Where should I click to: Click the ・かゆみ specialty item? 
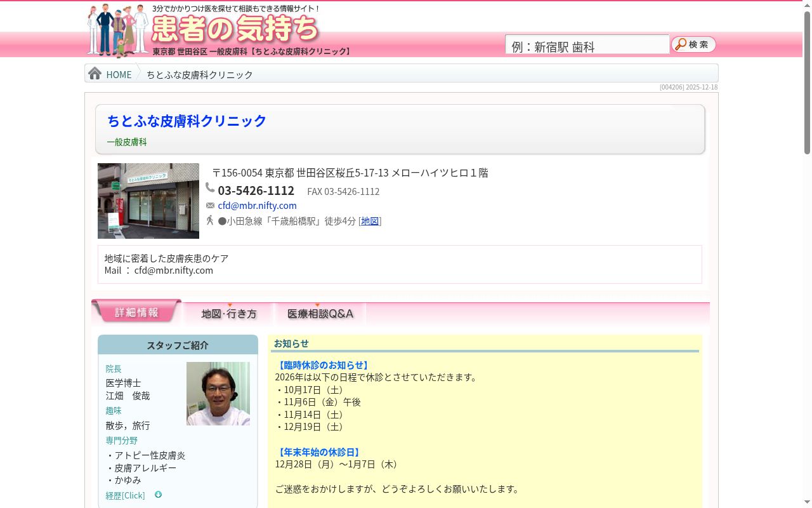pos(123,480)
